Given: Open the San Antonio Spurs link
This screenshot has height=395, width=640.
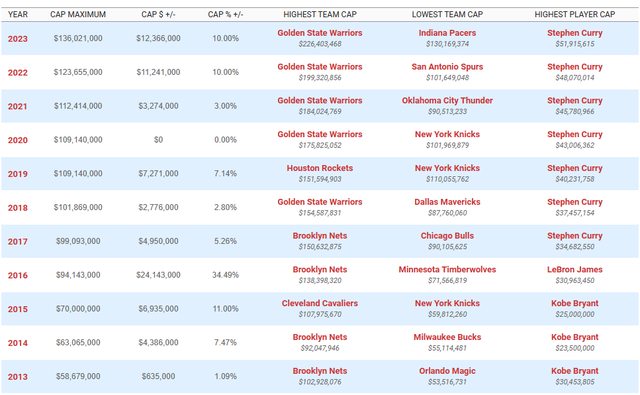Looking at the screenshot, I should point(447,67).
